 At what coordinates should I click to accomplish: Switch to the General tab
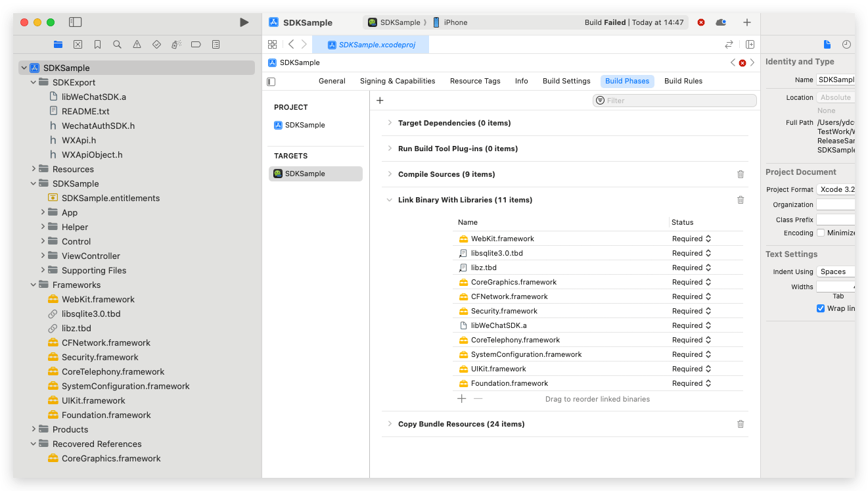(332, 81)
